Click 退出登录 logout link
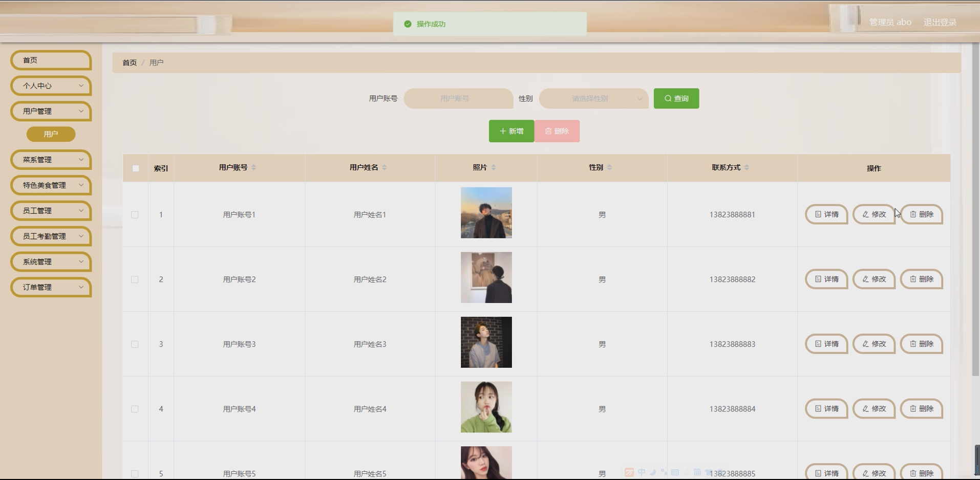 (940, 22)
